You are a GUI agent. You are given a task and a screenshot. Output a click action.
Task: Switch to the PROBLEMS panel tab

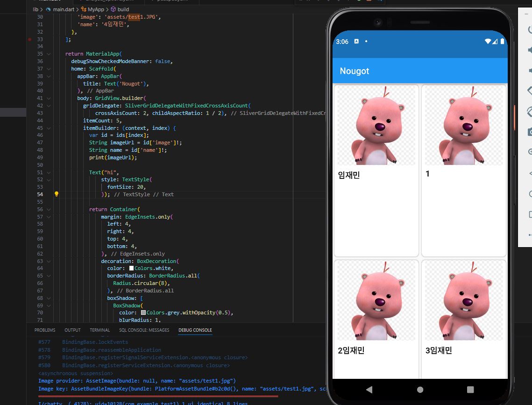(45, 330)
